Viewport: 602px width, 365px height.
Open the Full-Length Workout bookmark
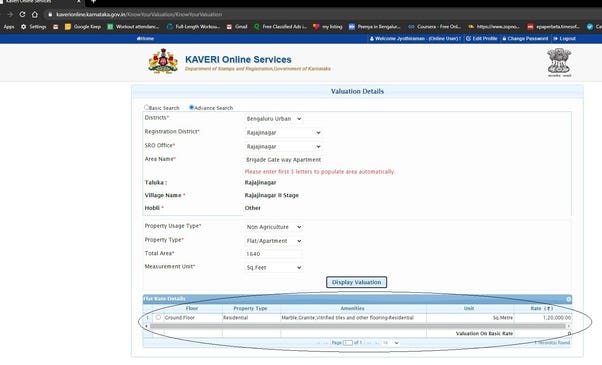tap(194, 26)
